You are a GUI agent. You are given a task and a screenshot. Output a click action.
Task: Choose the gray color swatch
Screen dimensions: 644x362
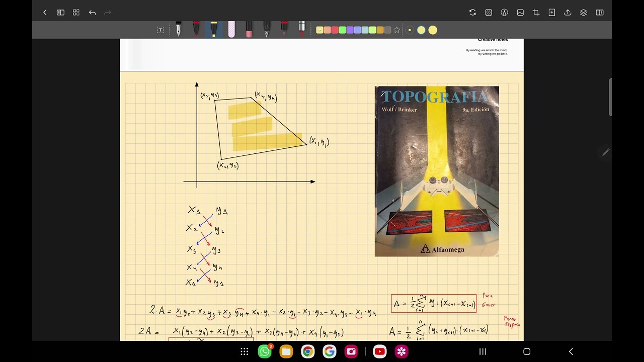tap(387, 30)
